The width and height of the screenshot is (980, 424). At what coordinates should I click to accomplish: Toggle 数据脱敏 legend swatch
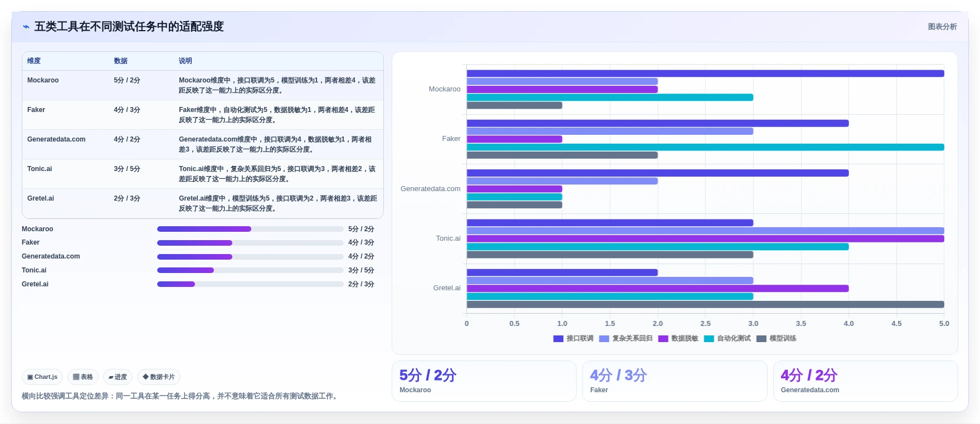[663, 339]
